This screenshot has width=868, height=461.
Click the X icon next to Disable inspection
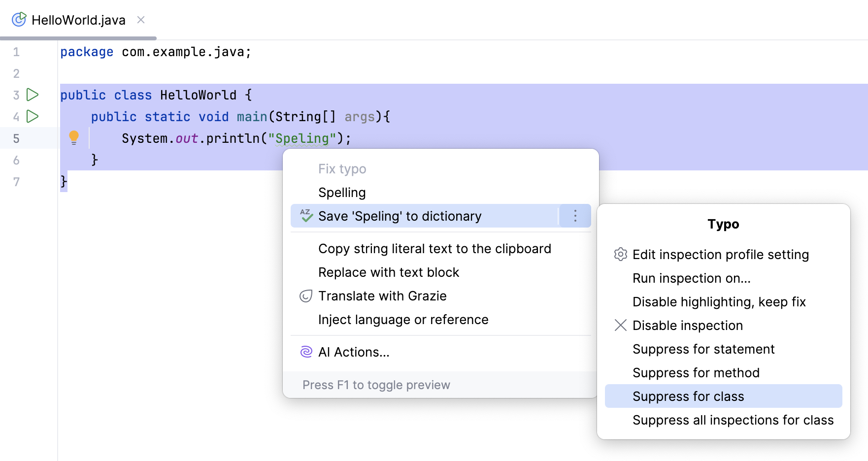[620, 325]
